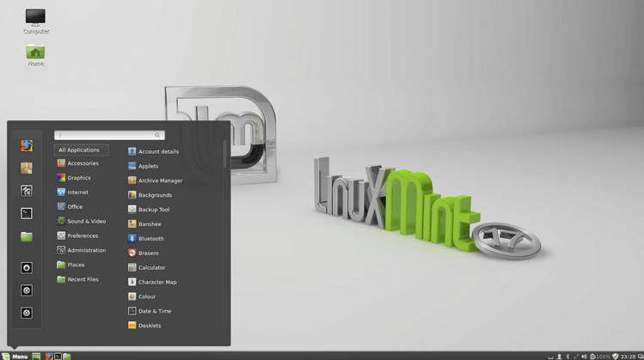Open the Administration category
The width and height of the screenshot is (644, 360).
pos(82,250)
